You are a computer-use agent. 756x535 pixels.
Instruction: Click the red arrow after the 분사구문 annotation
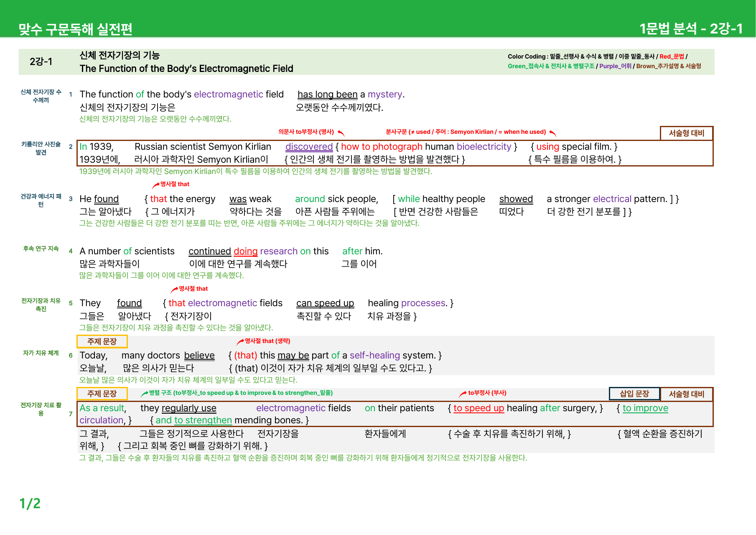tap(553, 133)
